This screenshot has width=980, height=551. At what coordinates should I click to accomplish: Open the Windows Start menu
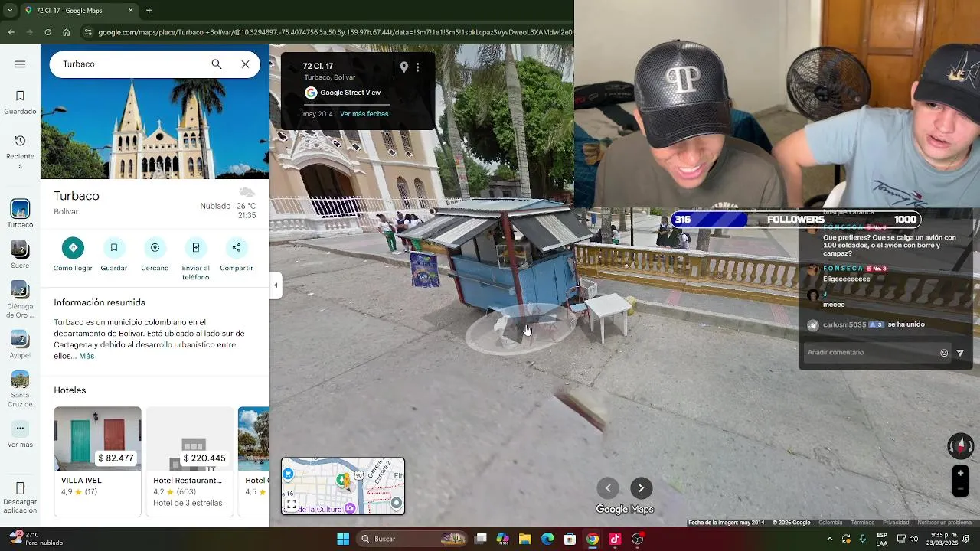[x=343, y=539]
